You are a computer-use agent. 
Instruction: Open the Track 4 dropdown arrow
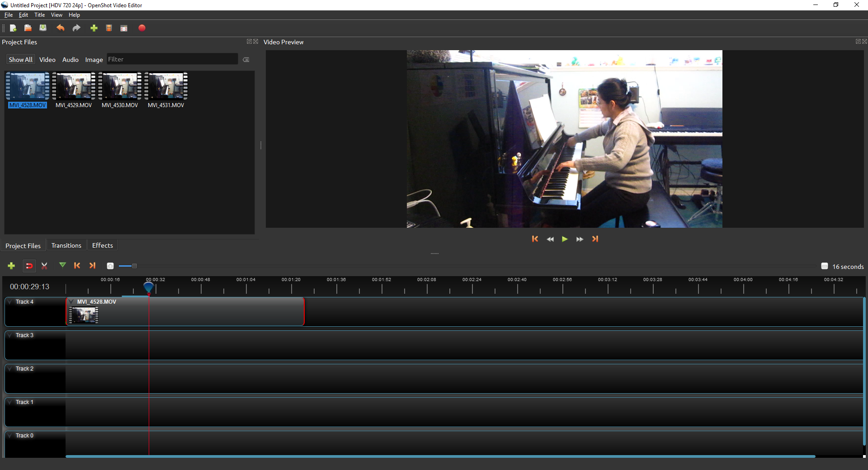pyautogui.click(x=10, y=302)
